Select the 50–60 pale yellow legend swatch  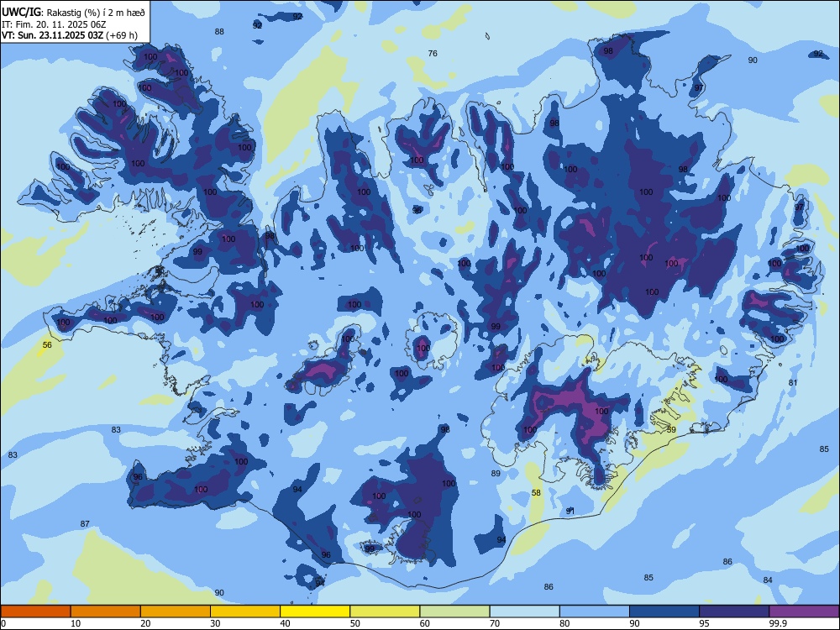coord(386,612)
